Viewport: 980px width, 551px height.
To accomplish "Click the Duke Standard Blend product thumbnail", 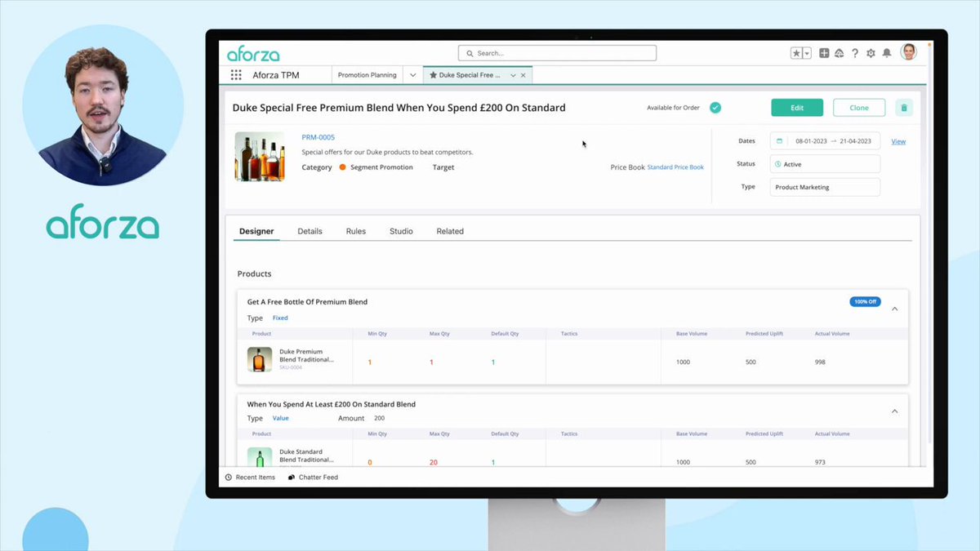I will 260,457.
